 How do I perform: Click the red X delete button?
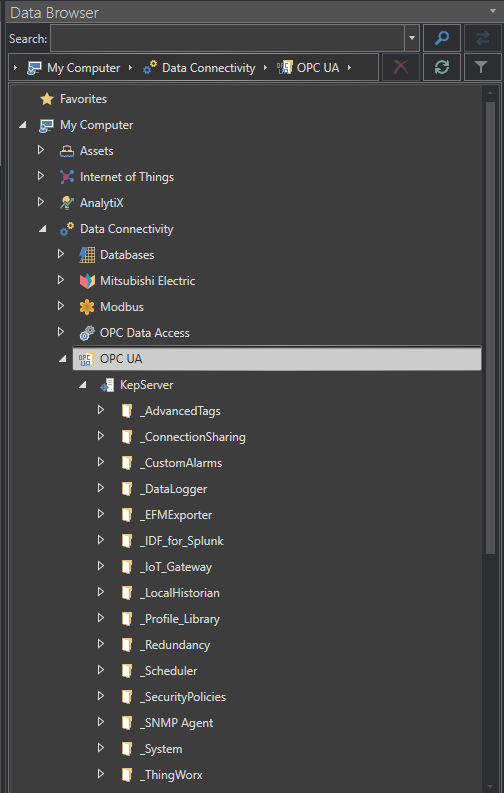401,67
